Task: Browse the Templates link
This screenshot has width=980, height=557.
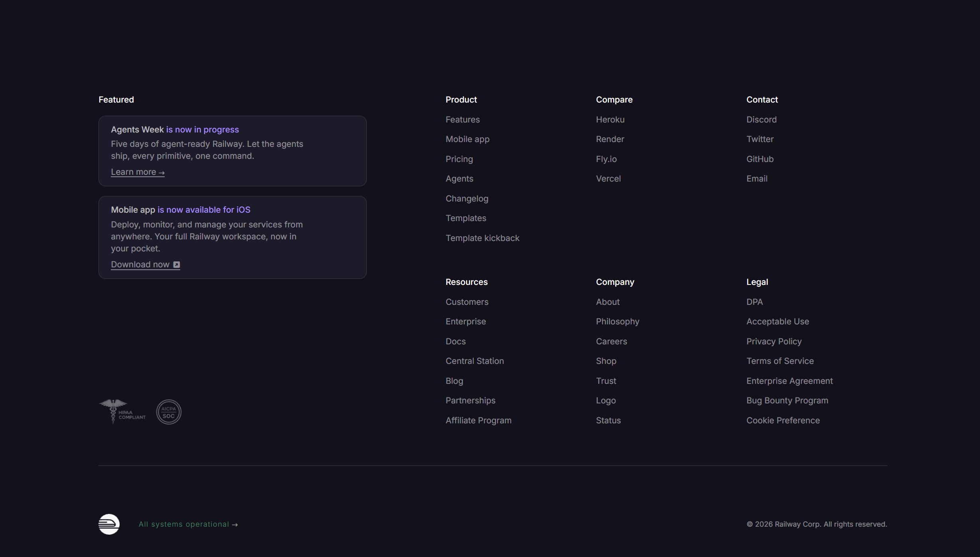Action: click(x=466, y=218)
